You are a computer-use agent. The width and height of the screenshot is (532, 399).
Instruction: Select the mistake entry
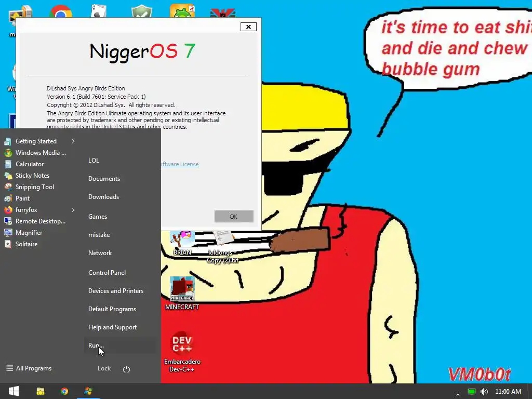(x=99, y=235)
